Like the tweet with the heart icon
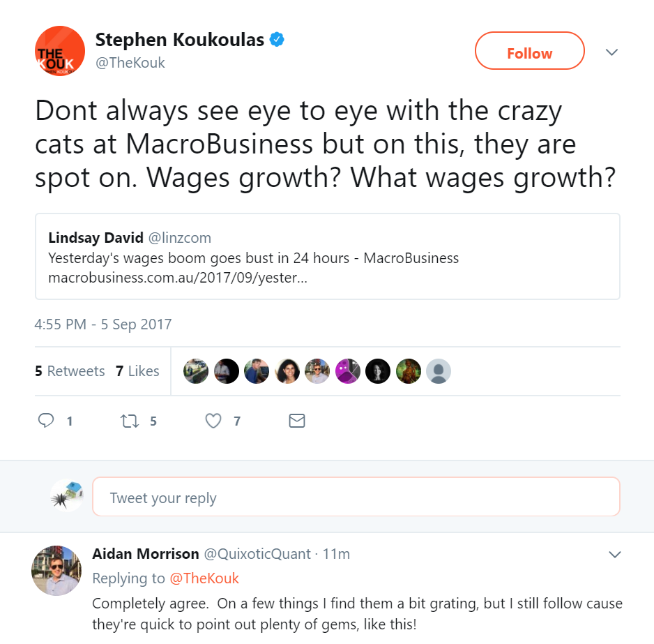 coord(214,421)
